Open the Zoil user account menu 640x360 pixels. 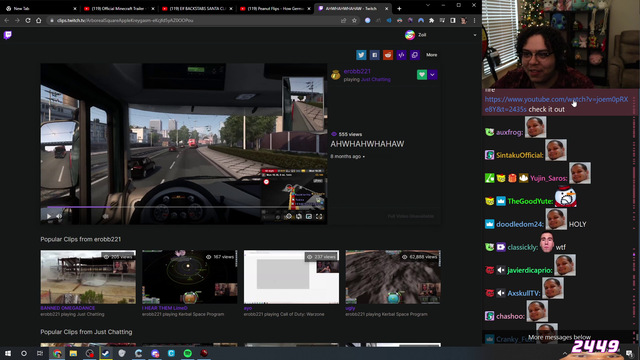click(x=416, y=35)
